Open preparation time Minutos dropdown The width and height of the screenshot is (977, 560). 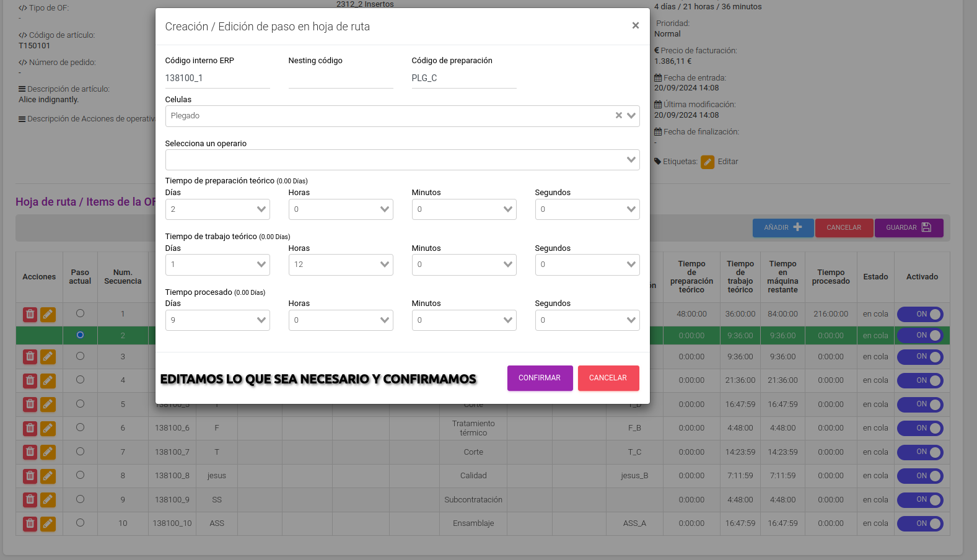(x=464, y=209)
